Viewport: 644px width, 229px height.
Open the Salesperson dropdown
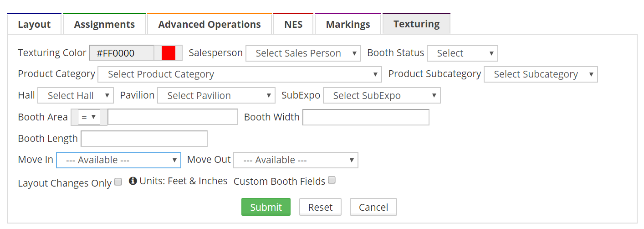[303, 53]
